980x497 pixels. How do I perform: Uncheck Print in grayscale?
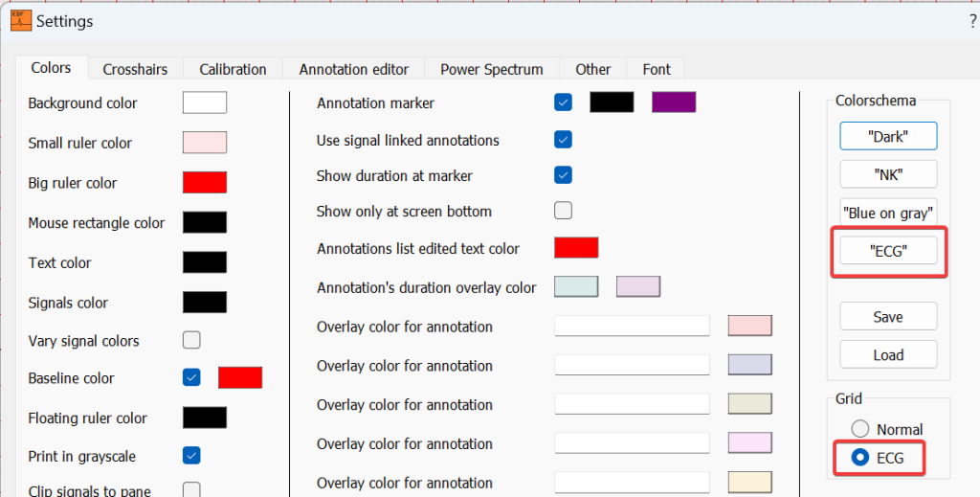coord(191,455)
